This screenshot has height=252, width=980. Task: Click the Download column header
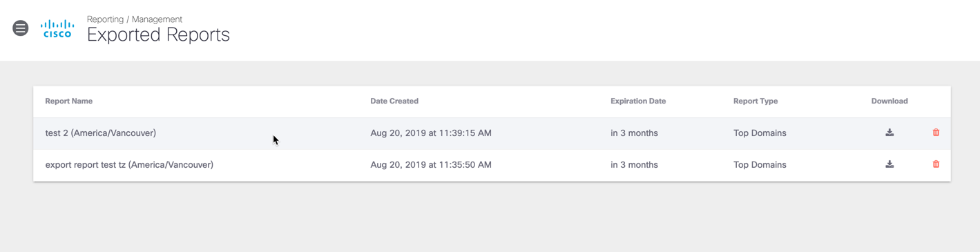coord(890,101)
